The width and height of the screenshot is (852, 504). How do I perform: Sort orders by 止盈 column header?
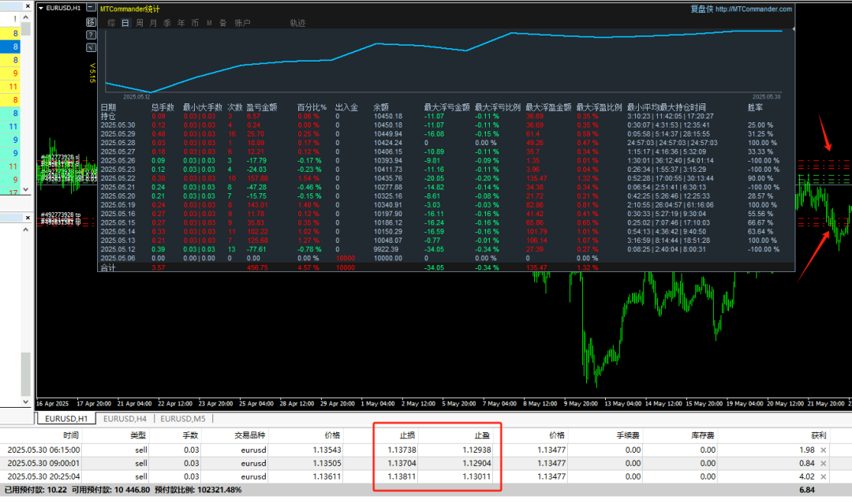click(x=482, y=435)
